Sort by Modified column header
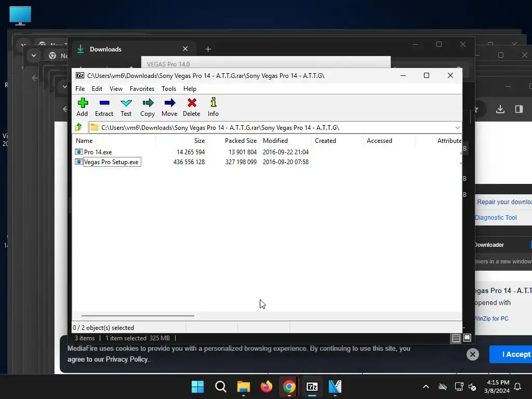 click(x=286, y=140)
